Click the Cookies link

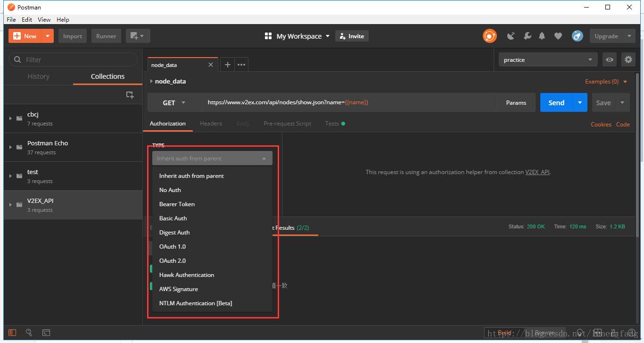click(601, 124)
